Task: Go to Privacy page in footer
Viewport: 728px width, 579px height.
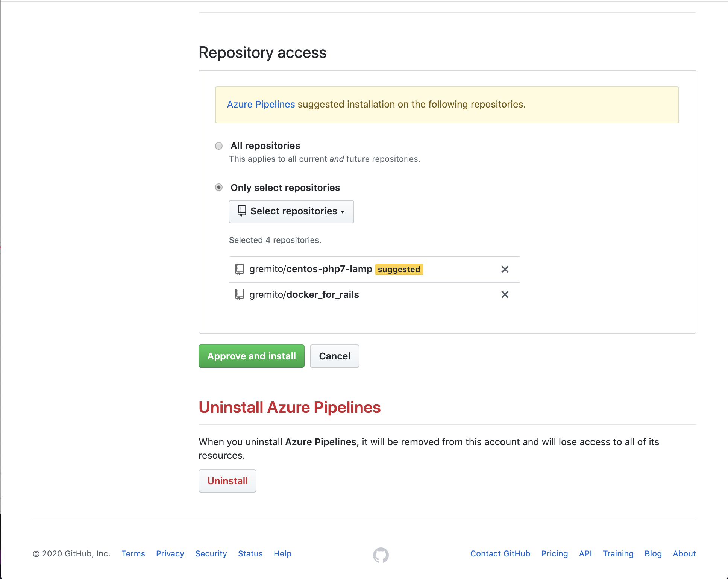Action: [x=170, y=554]
